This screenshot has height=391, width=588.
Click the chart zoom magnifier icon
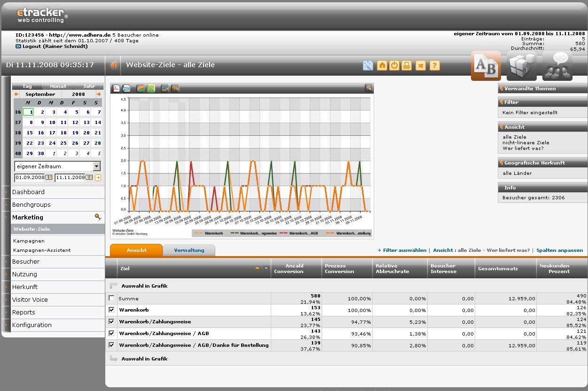[x=368, y=87]
